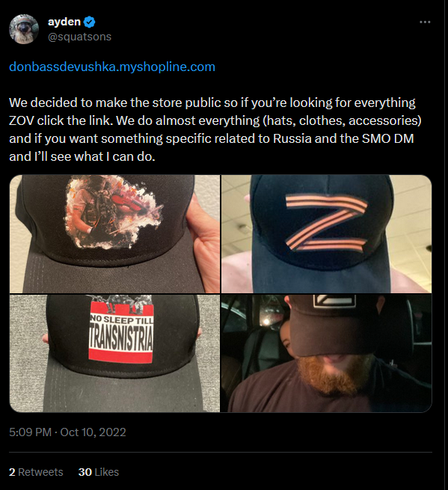
Task: Click the 5:09 PM Oct 10, 2022 timestamp
Action: (67, 432)
